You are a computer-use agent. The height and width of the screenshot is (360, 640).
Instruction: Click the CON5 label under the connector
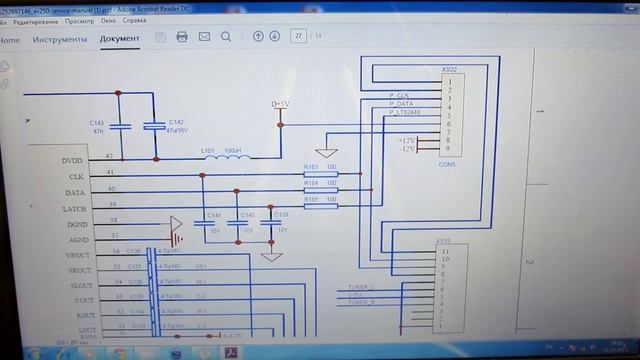447,164
